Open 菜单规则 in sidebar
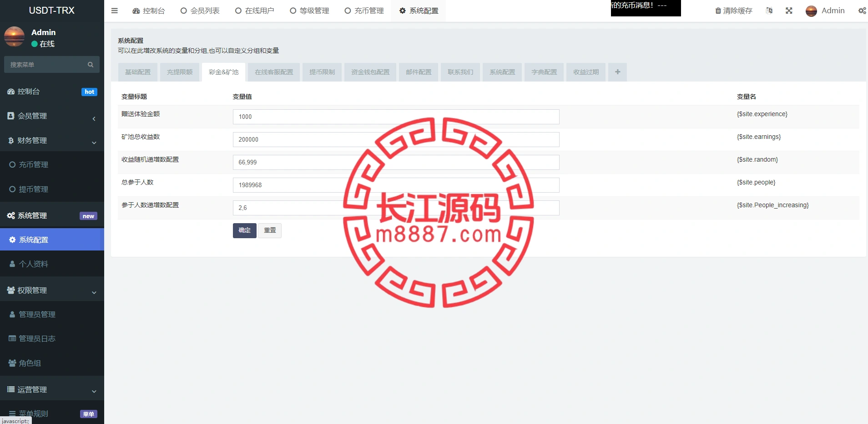The width and height of the screenshot is (868, 424). [52, 414]
